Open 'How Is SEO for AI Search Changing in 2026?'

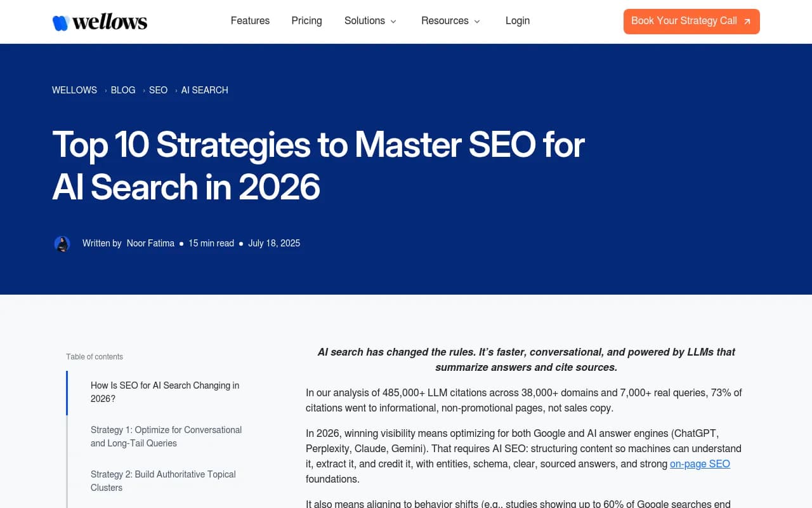164,392
